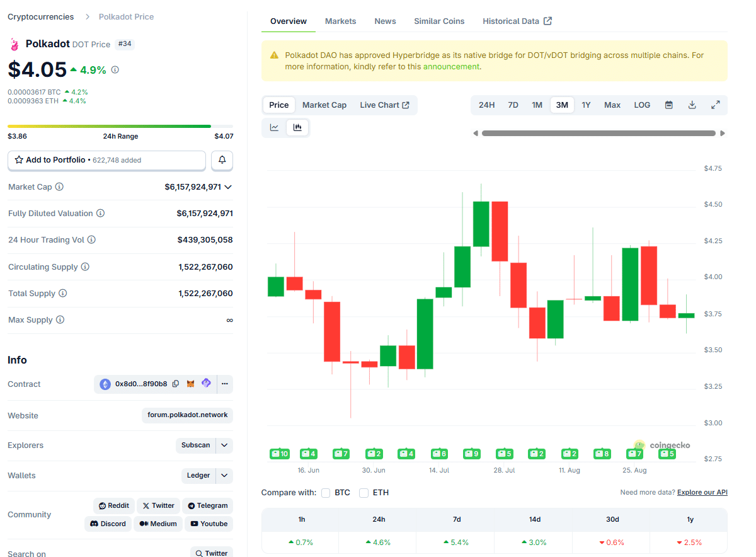The image size is (756, 557).
Task: Open the Similar Coins tab
Action: click(x=439, y=21)
